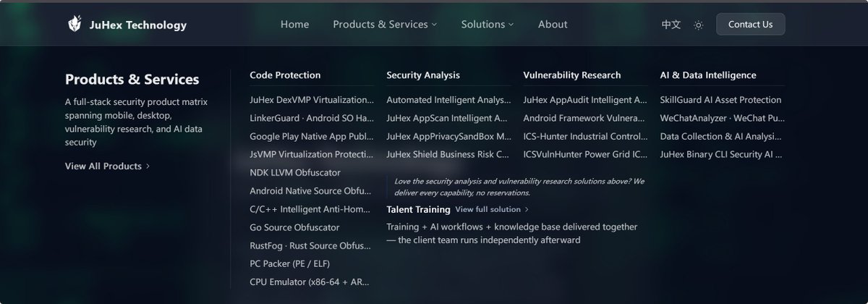Select the Code Protection category heading
The image size is (868, 304).
285,75
